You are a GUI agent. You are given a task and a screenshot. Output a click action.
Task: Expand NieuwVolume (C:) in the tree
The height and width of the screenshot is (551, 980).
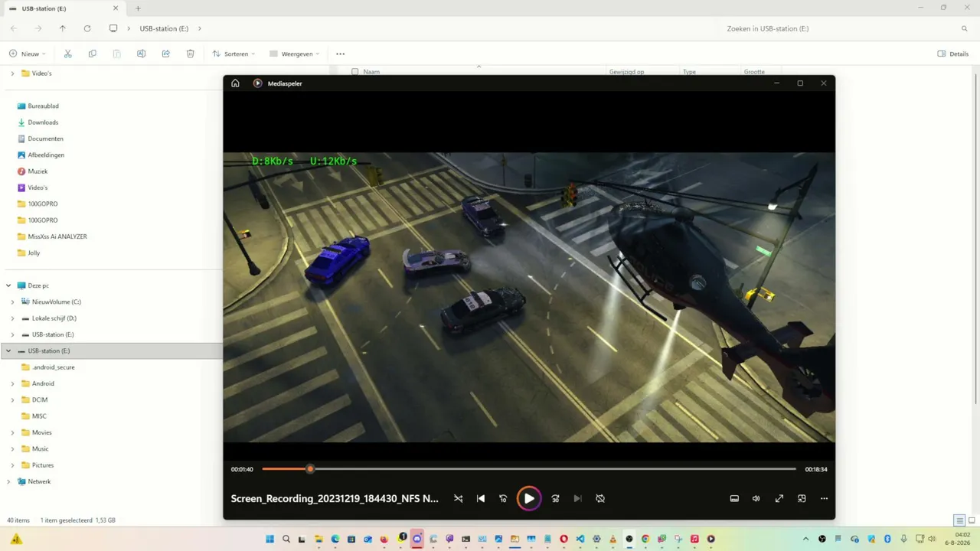pos(12,302)
